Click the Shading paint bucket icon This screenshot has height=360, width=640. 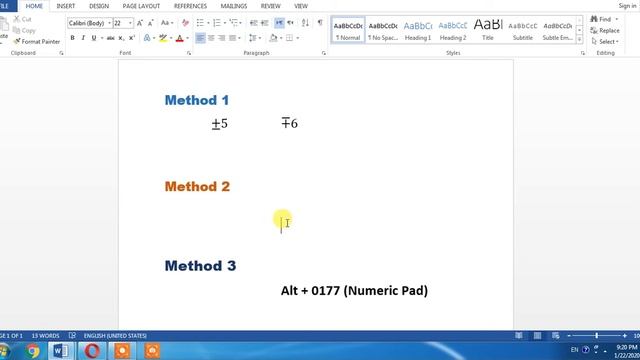(x=273, y=38)
